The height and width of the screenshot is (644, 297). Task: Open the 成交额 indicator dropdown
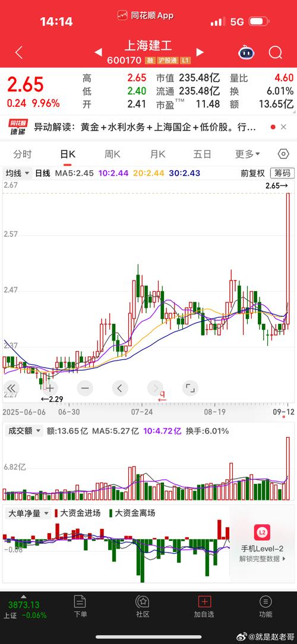pyautogui.click(x=23, y=431)
